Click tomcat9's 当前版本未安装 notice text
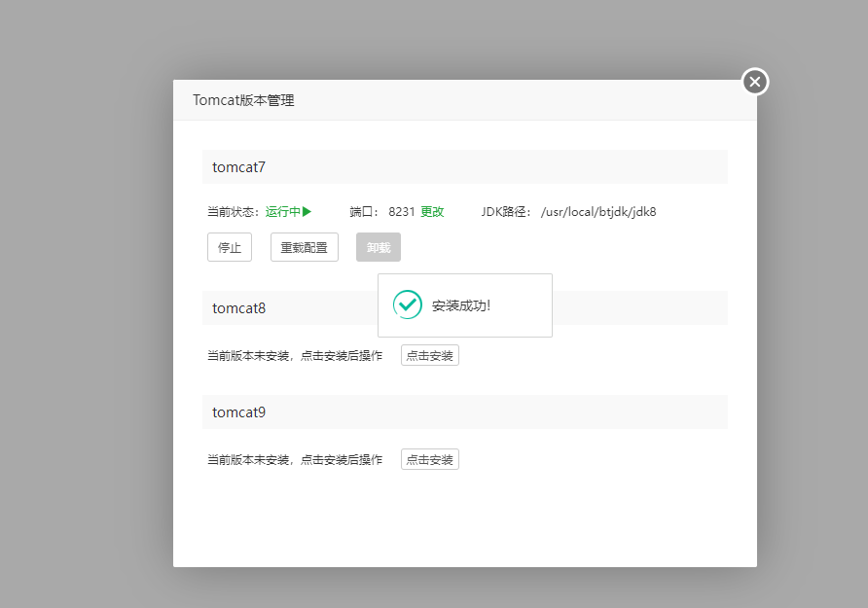 pyautogui.click(x=295, y=460)
